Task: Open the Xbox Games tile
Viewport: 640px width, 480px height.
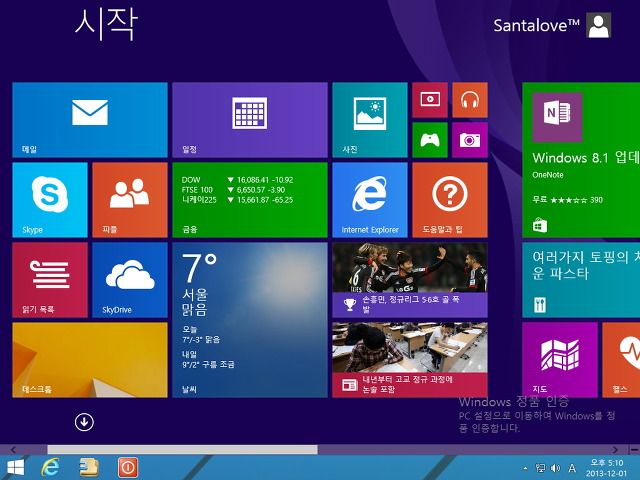Action: coord(430,140)
